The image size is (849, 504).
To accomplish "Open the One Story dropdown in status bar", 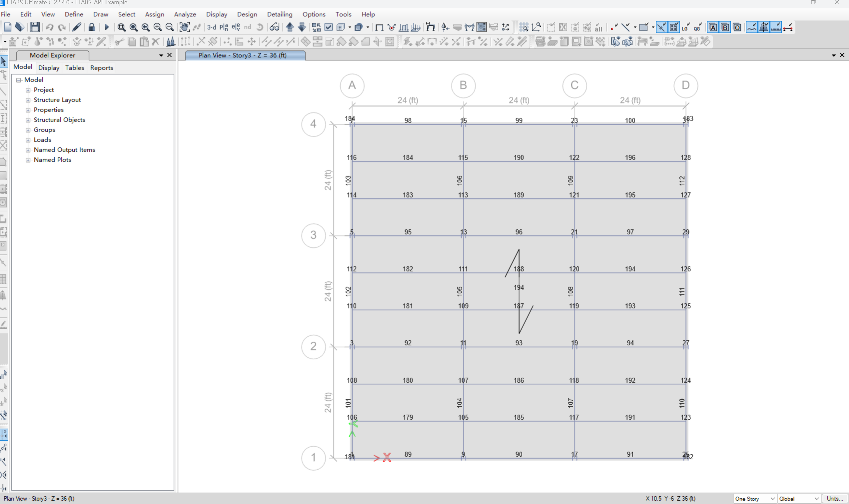I will (755, 499).
